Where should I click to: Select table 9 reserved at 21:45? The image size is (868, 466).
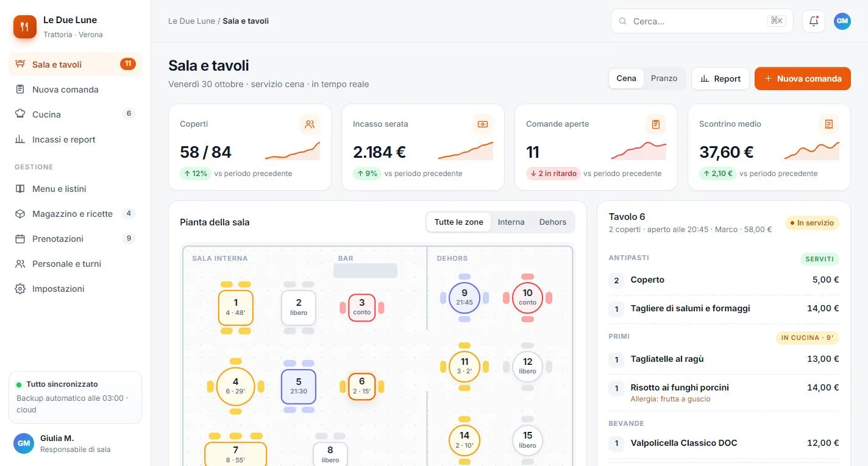coord(464,298)
